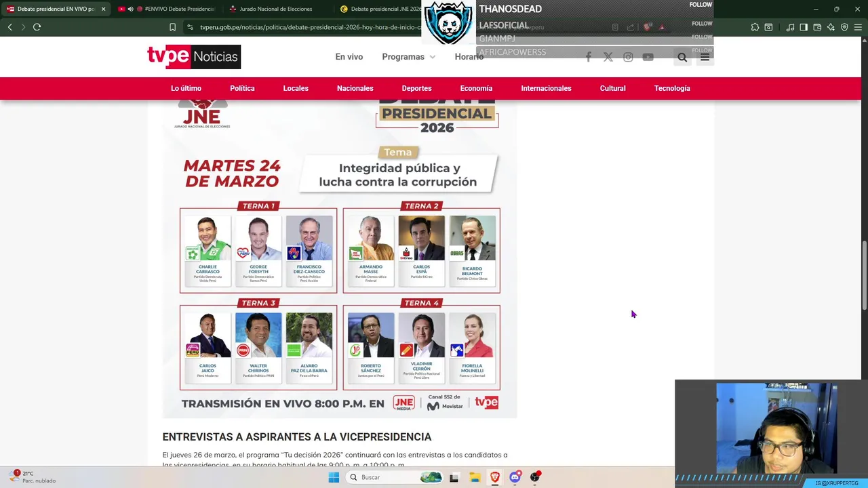Open the Lo último news section

pos(186,88)
